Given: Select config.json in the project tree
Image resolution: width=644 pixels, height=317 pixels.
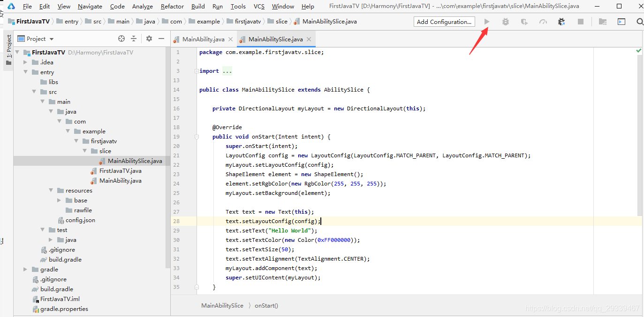Looking at the screenshot, I should coord(80,220).
